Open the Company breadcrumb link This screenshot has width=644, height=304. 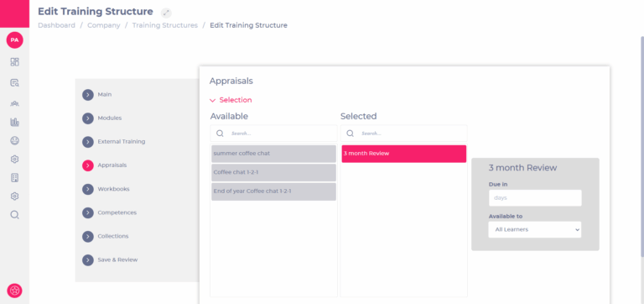[x=104, y=25]
